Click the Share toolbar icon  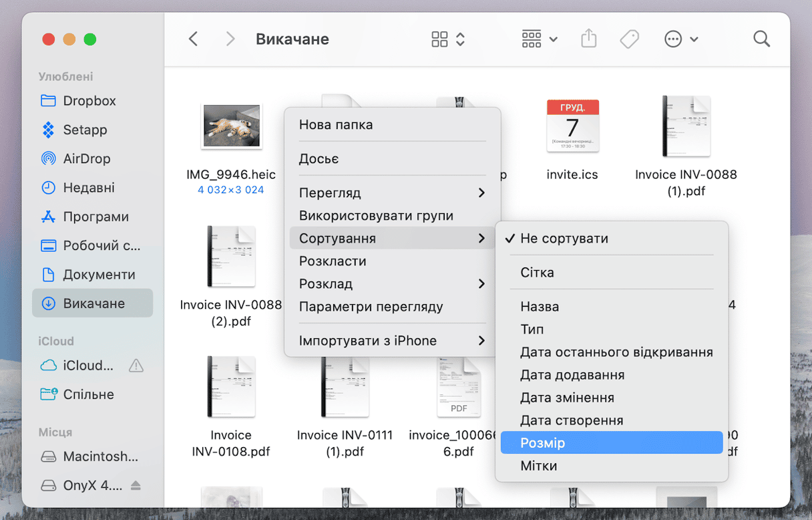588,39
